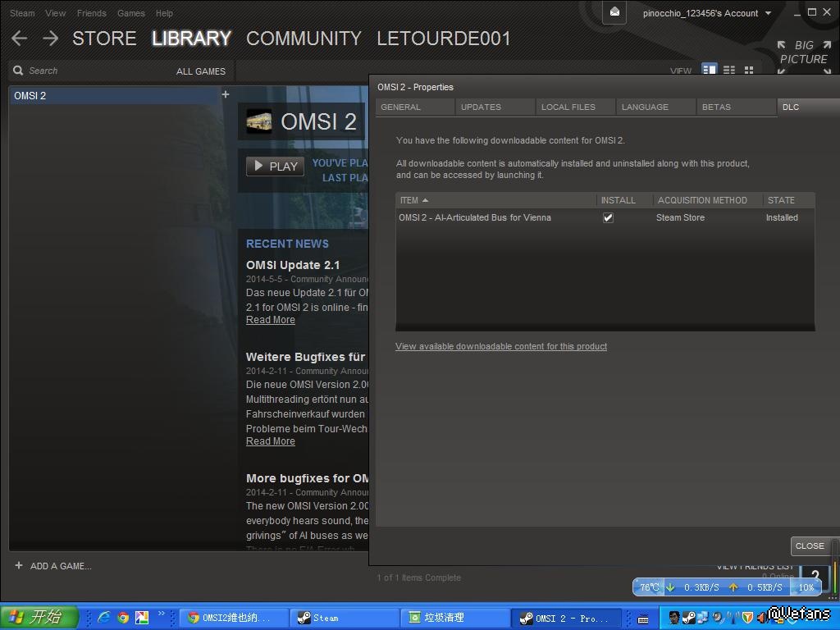Click the PLAY button for OMSI 2
Image resolution: width=840 pixels, height=630 pixels.
coord(276,166)
